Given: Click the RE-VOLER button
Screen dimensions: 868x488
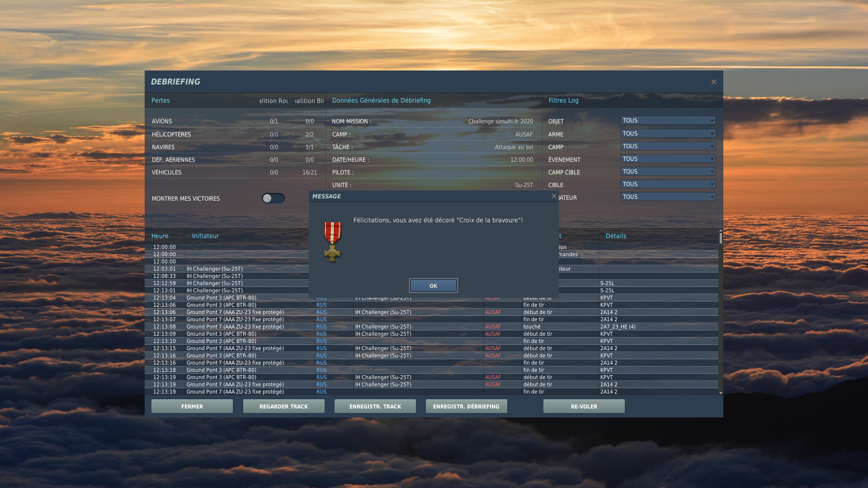Looking at the screenshot, I should 584,406.
